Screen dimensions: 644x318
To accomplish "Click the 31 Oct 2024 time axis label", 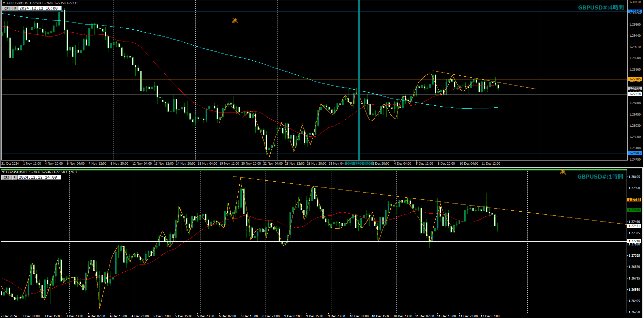I will [x=10, y=164].
